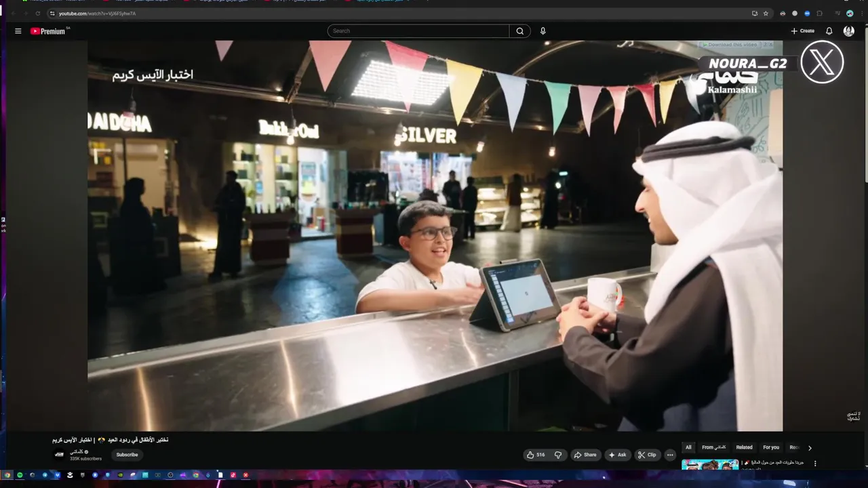
Task: Share the video
Action: tap(585, 455)
